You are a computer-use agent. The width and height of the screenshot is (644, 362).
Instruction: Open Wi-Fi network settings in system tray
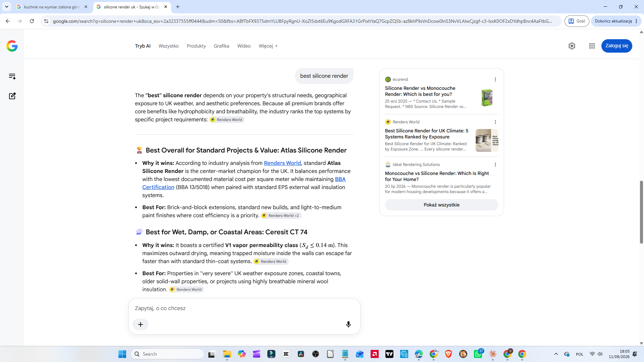pyautogui.click(x=592, y=354)
